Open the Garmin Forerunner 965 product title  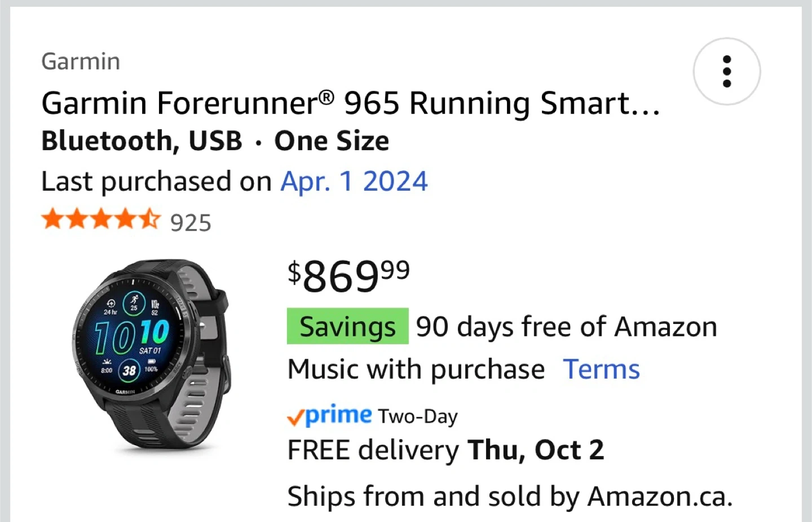350,103
